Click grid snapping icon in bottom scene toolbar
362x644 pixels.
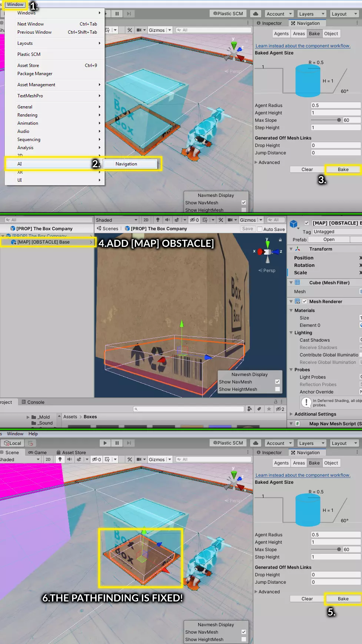tap(107, 459)
